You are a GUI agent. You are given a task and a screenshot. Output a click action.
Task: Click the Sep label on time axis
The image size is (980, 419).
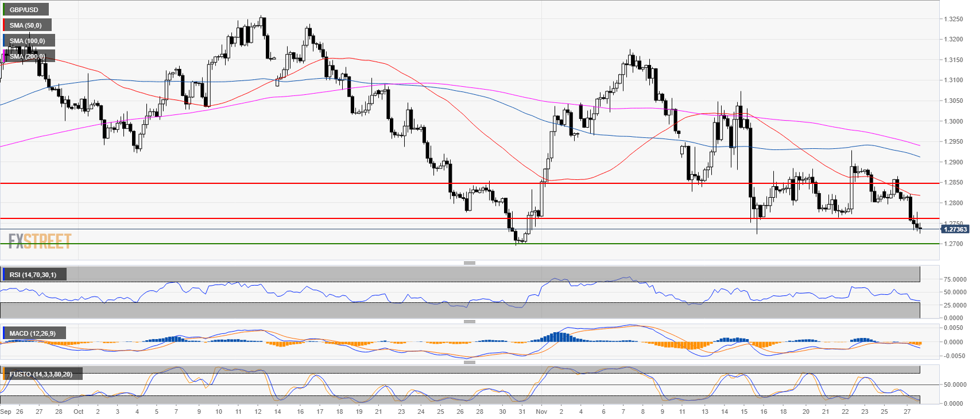6,412
